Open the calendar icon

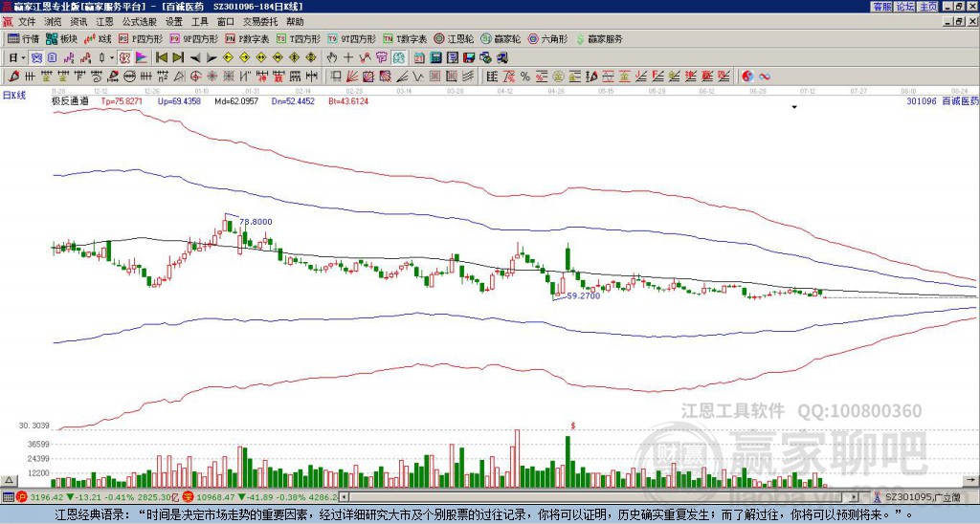pyautogui.click(x=419, y=58)
